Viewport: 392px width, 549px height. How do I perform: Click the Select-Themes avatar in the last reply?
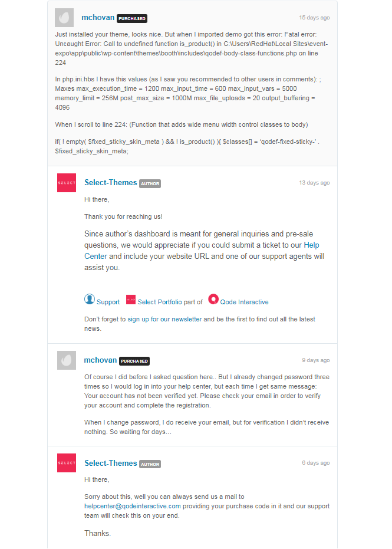pos(67,463)
